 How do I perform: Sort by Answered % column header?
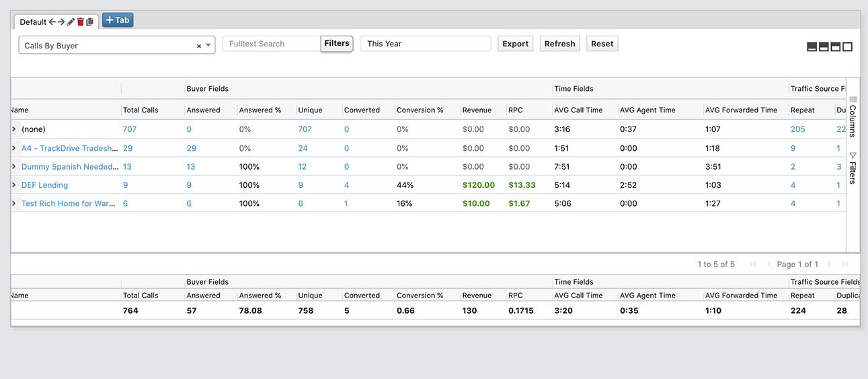pos(260,110)
